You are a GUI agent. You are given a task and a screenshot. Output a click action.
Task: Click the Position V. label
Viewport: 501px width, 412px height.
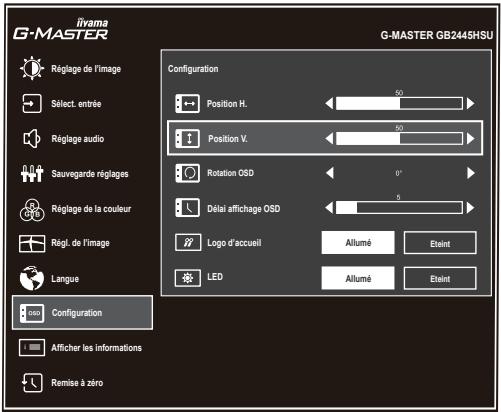[x=228, y=139]
